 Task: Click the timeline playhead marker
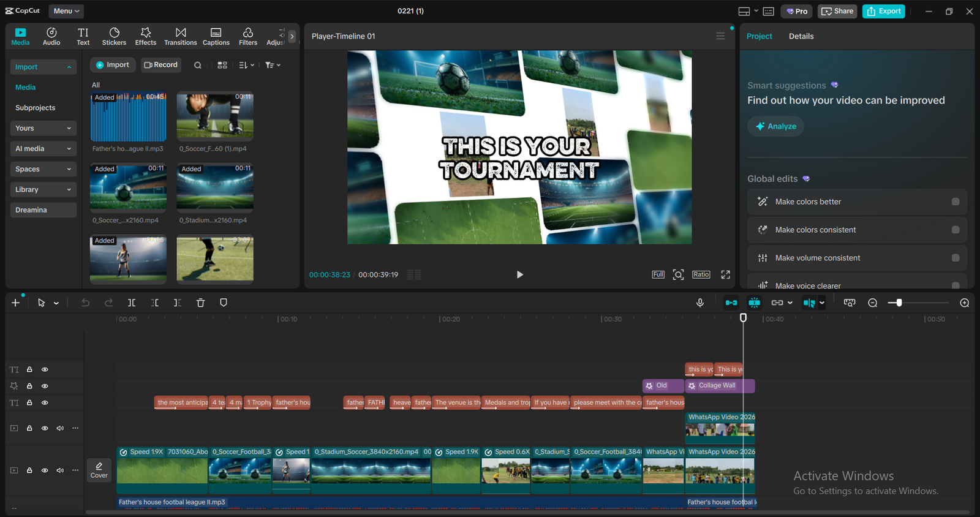[x=743, y=318]
